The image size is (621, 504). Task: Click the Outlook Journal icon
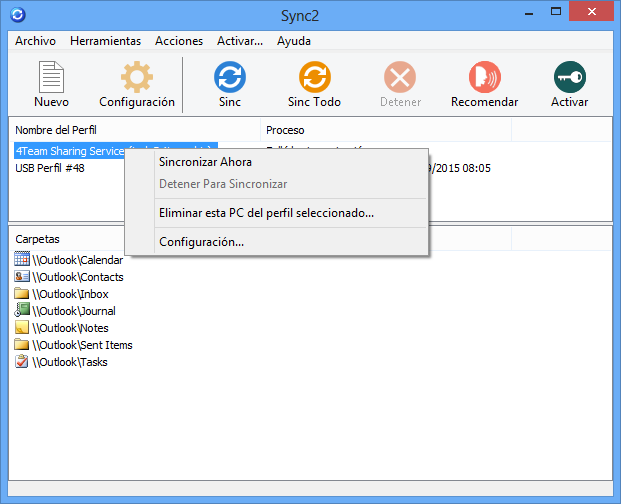tap(22, 310)
